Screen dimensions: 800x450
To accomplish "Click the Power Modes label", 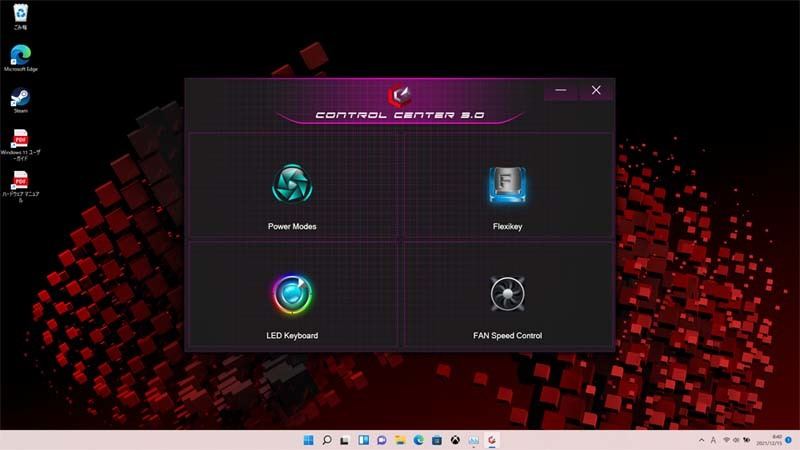I will pyautogui.click(x=292, y=226).
